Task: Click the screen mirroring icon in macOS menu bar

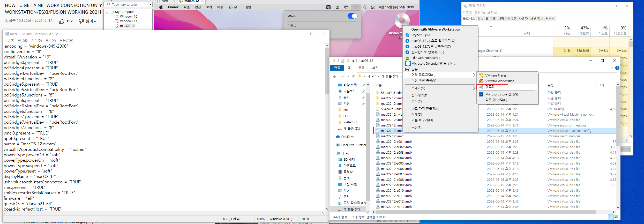Action: 346,7
